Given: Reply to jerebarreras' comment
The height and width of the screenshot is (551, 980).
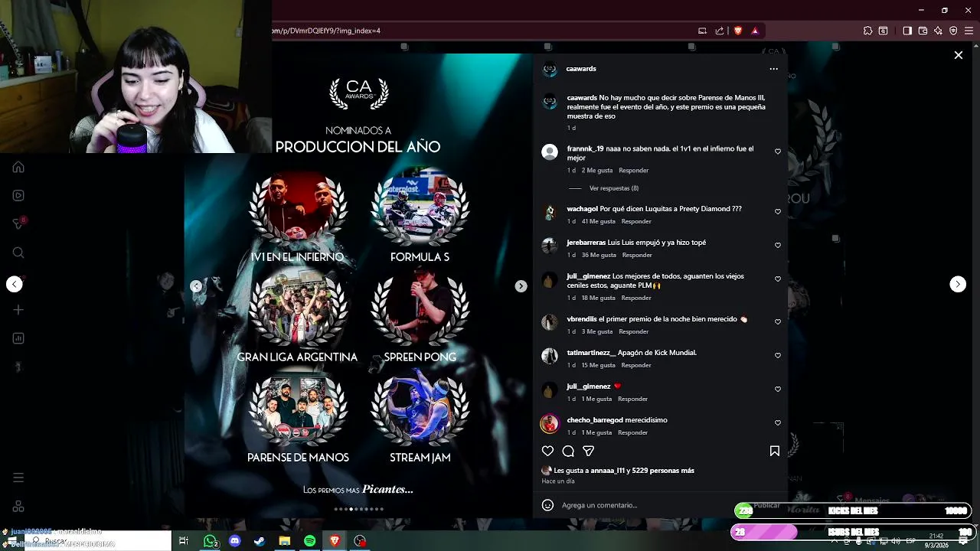Looking at the screenshot, I should tap(637, 255).
